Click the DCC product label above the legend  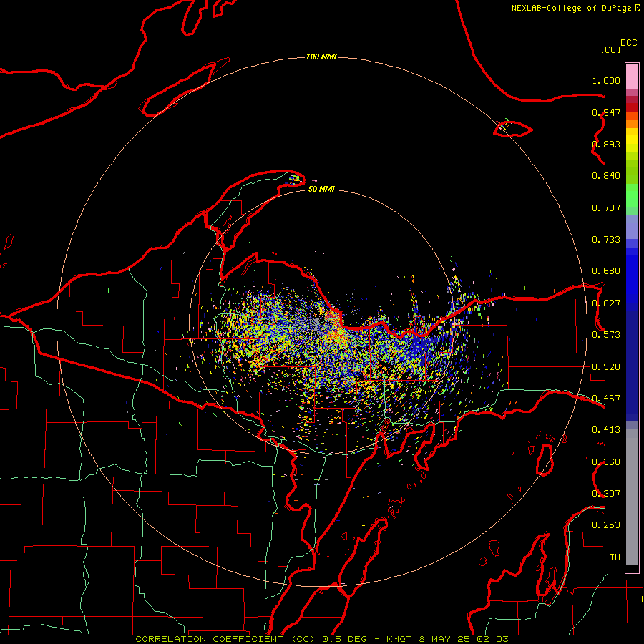pos(629,43)
